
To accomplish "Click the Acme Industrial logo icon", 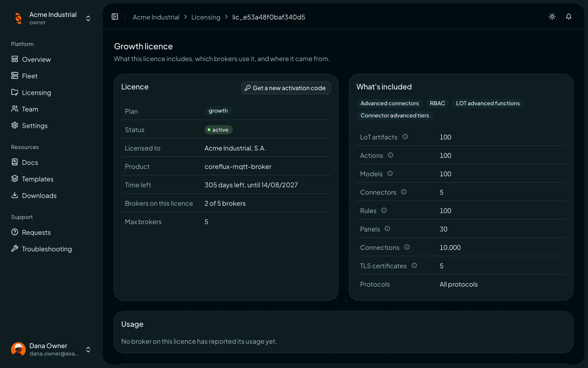I will (x=18, y=18).
